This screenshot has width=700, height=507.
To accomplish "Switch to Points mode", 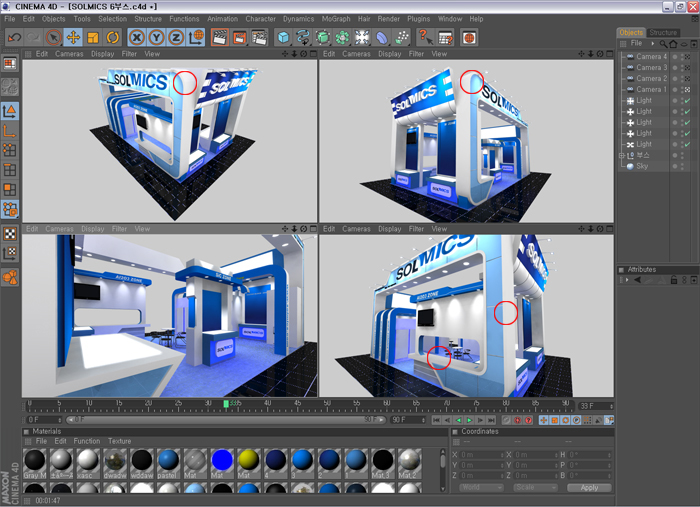I will pos(10,150).
